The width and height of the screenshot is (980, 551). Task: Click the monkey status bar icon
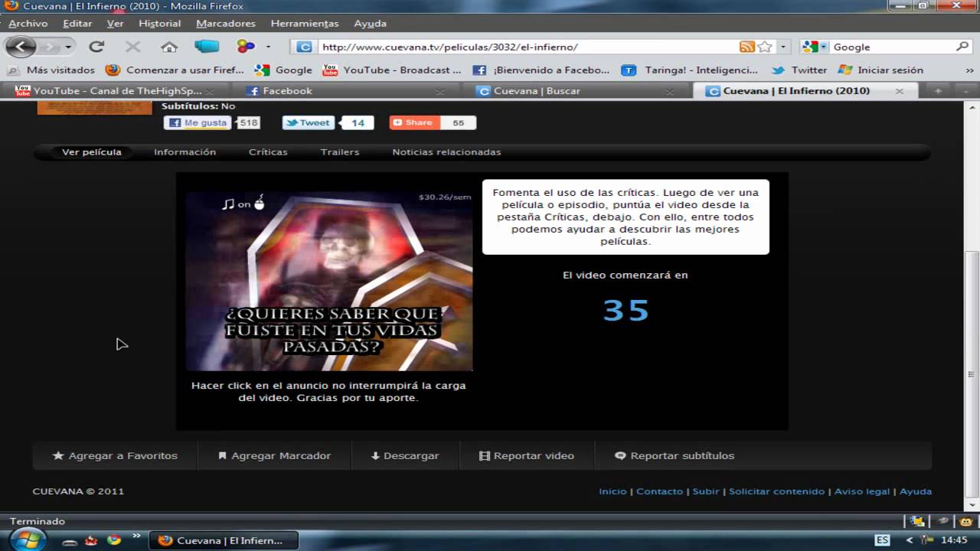click(966, 521)
